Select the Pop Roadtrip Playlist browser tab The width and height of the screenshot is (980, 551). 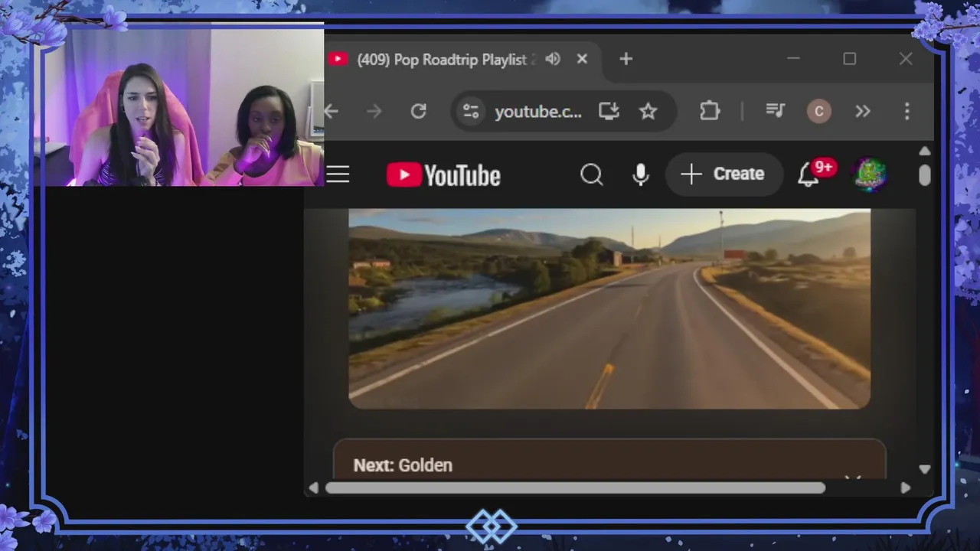tap(463, 60)
